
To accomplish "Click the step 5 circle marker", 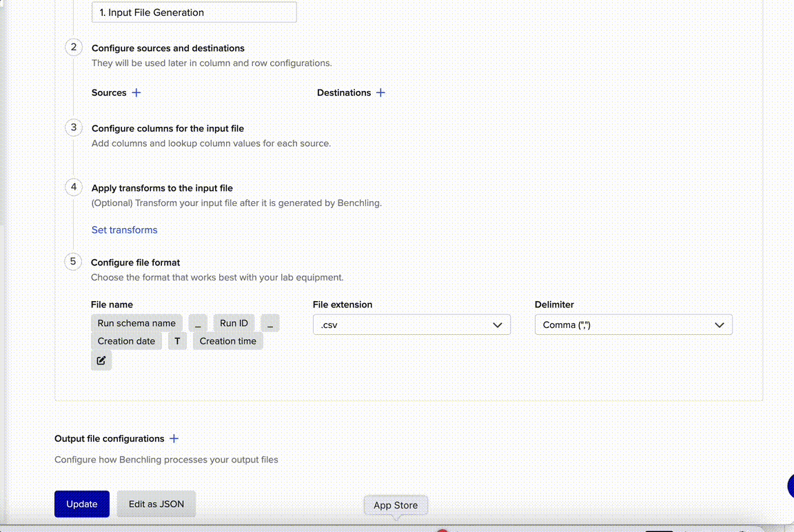I will pos(73,262).
